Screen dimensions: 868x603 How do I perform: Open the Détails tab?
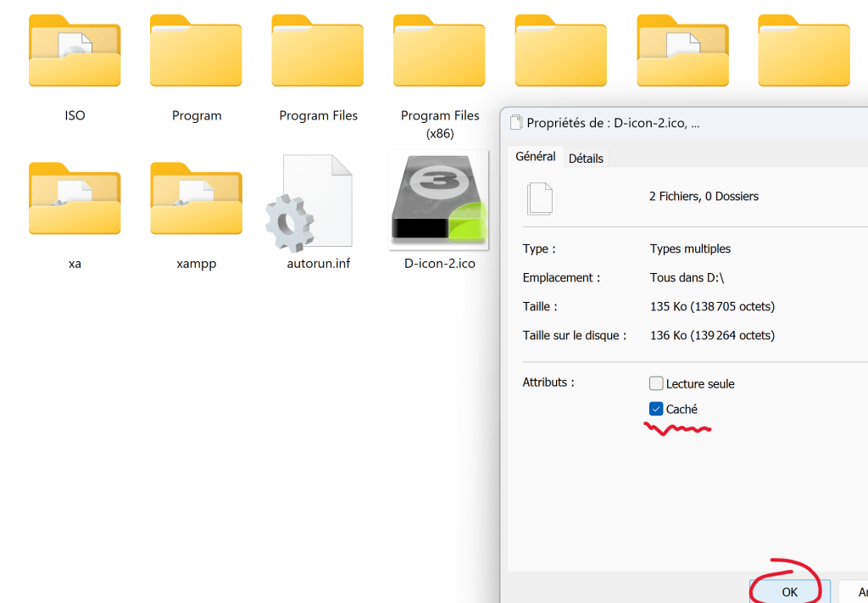pyautogui.click(x=586, y=159)
